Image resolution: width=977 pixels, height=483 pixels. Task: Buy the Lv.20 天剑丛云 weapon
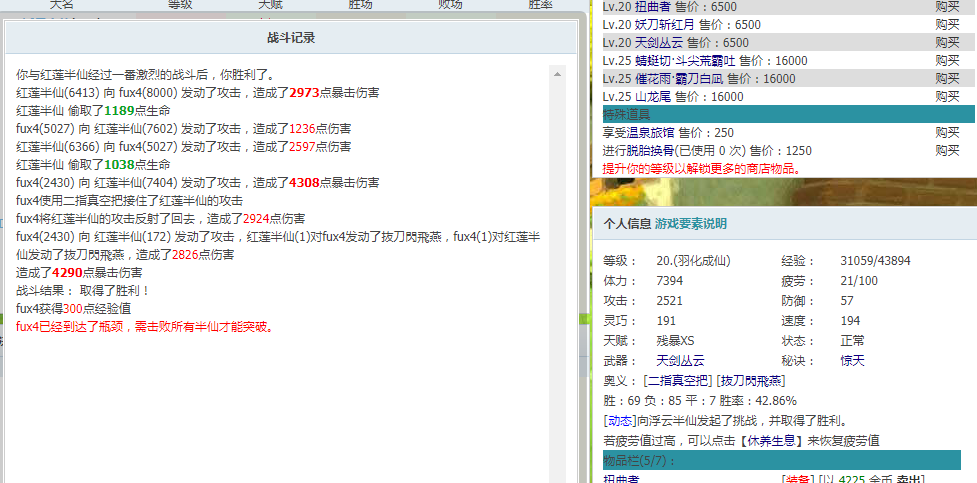click(947, 43)
